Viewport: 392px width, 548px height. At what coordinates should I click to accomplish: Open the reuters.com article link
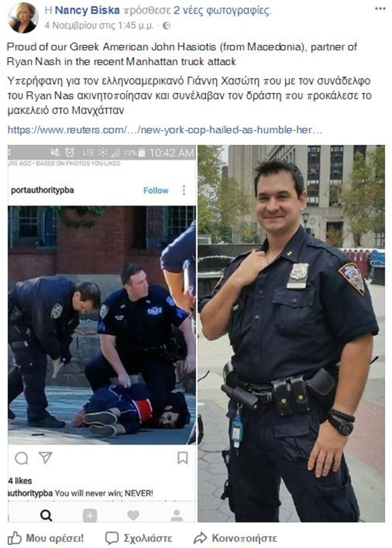coord(165,130)
